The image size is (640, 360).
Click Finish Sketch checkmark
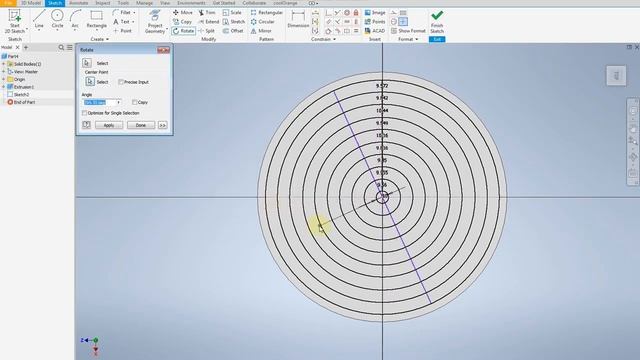[437, 22]
